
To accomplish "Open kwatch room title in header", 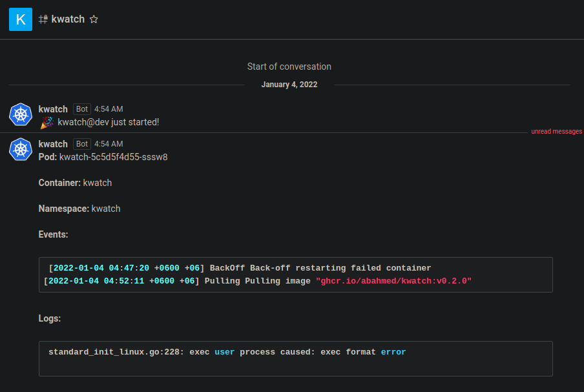I will coord(68,19).
